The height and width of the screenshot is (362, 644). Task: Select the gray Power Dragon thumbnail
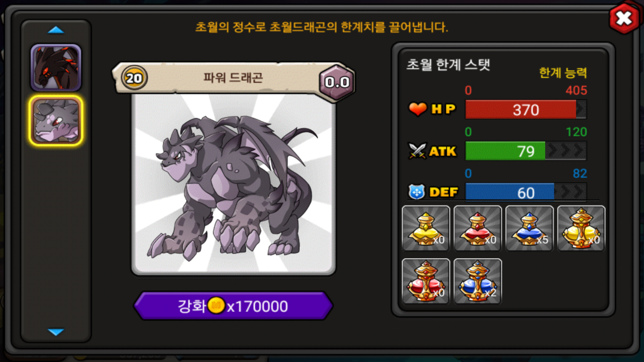pyautogui.click(x=56, y=121)
